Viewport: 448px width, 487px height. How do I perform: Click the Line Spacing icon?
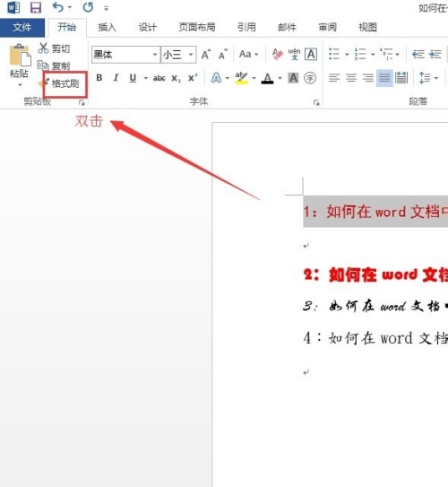point(424,78)
